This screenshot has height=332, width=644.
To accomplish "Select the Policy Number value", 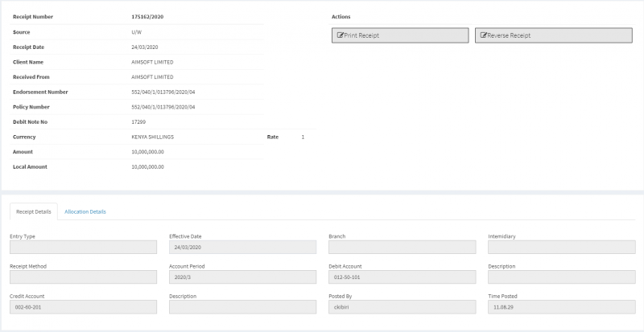I will point(163,107).
